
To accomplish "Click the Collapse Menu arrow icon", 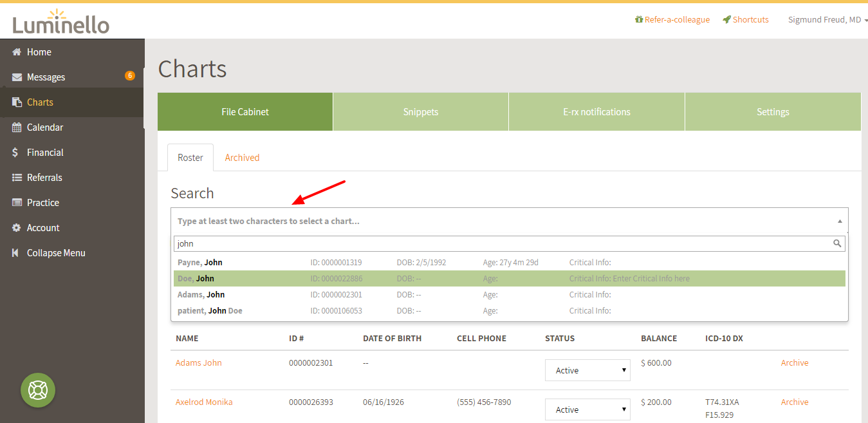I will click(x=15, y=253).
